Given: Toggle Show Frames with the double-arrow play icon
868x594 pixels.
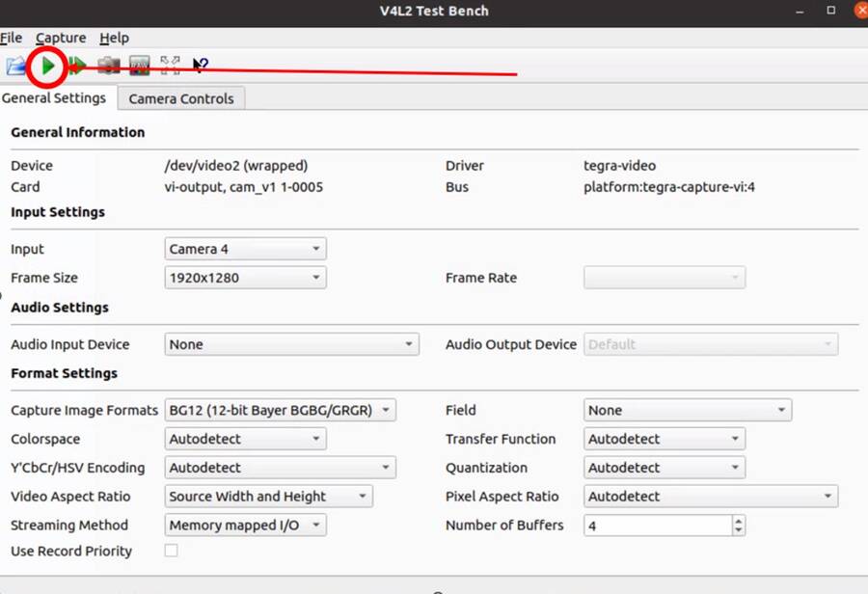Looking at the screenshot, I should click(77, 65).
